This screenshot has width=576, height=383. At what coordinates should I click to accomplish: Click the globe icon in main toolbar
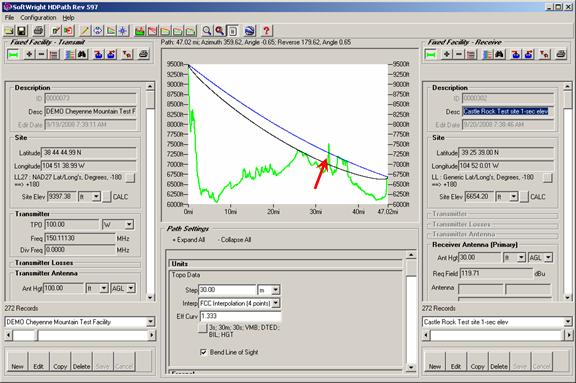249,31
